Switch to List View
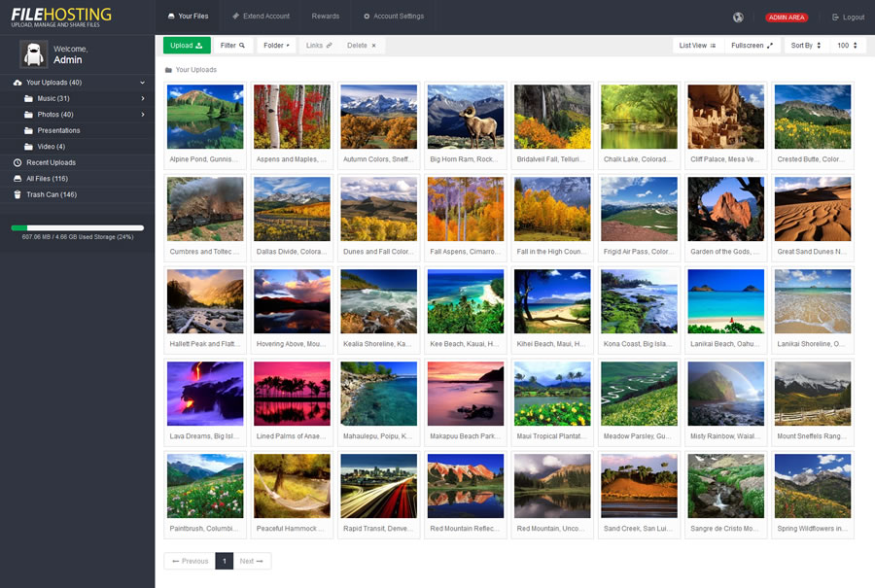This screenshot has width=875, height=588. tap(697, 46)
